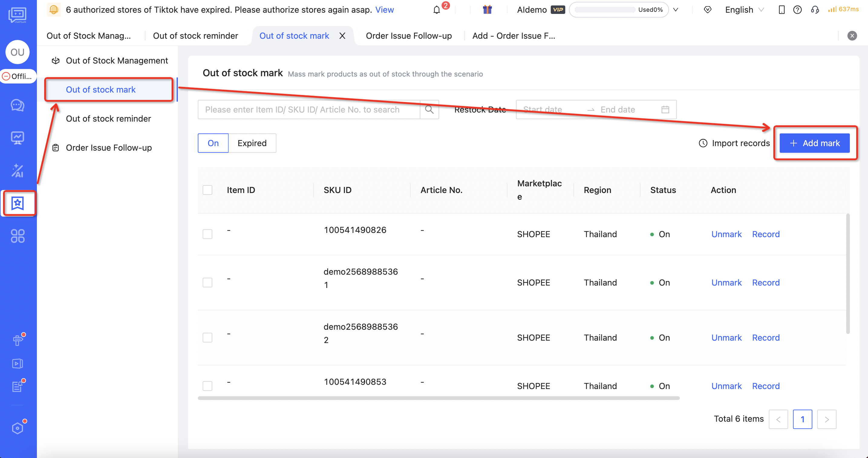Open Record for SKU demo25689885362
The image size is (868, 458).
pos(766,338)
